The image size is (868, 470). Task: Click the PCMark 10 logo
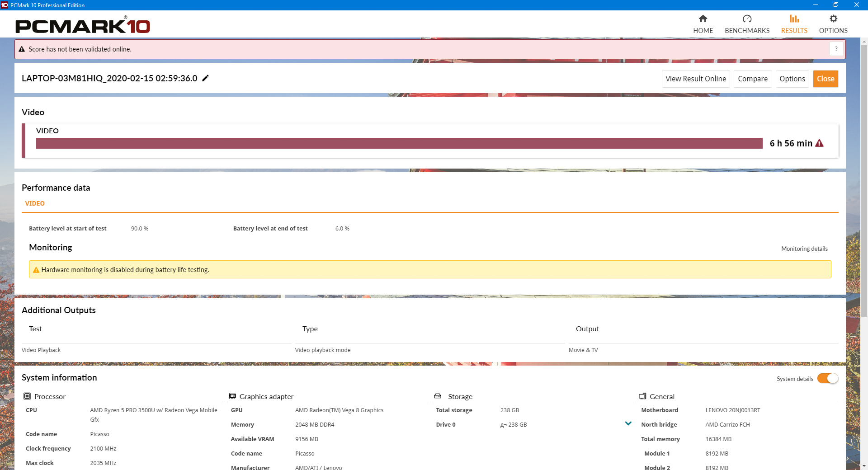tap(83, 25)
